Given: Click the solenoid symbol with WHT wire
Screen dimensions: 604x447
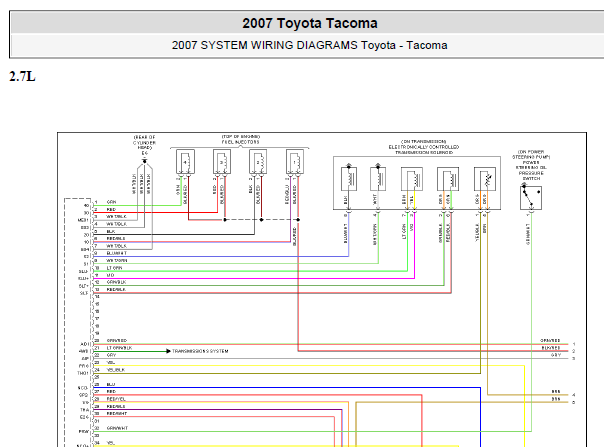Looking at the screenshot, I should [x=378, y=178].
